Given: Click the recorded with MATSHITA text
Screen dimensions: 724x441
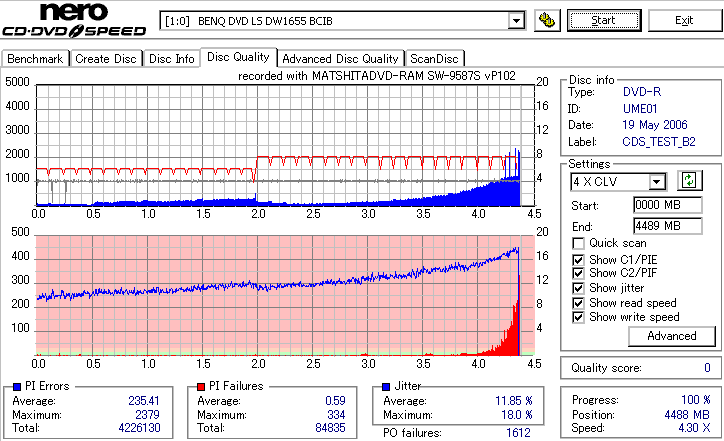Looking at the screenshot, I should [377, 76].
